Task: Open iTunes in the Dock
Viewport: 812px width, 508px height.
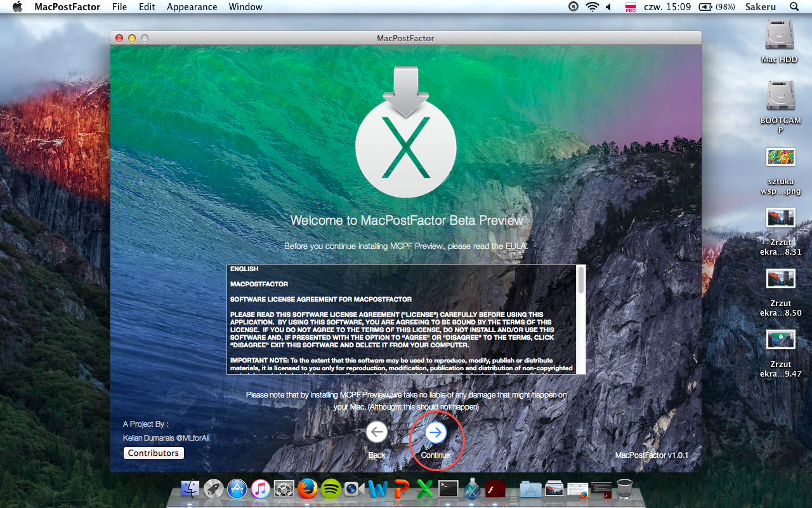Action: pyautogui.click(x=261, y=489)
